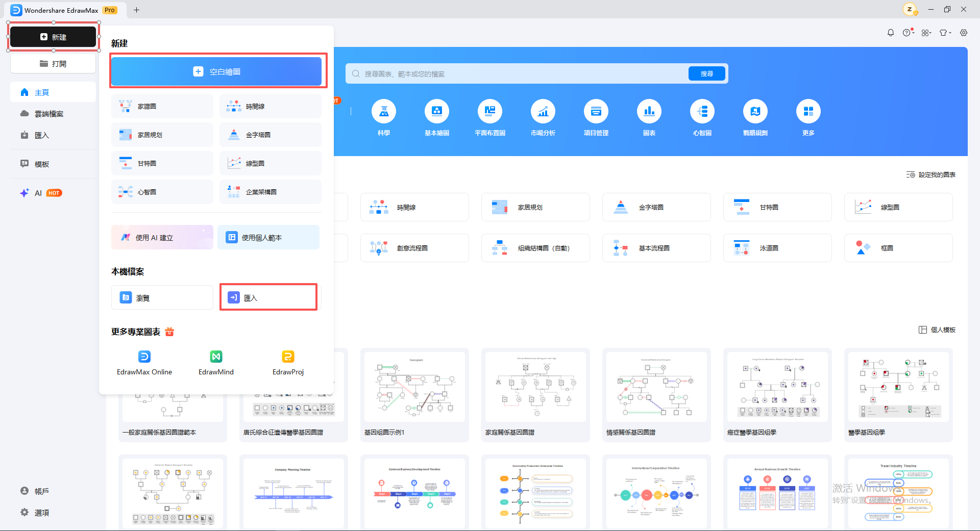Click 使用 AI 建立 button
Image resolution: width=980 pixels, height=531 pixels.
(162, 237)
